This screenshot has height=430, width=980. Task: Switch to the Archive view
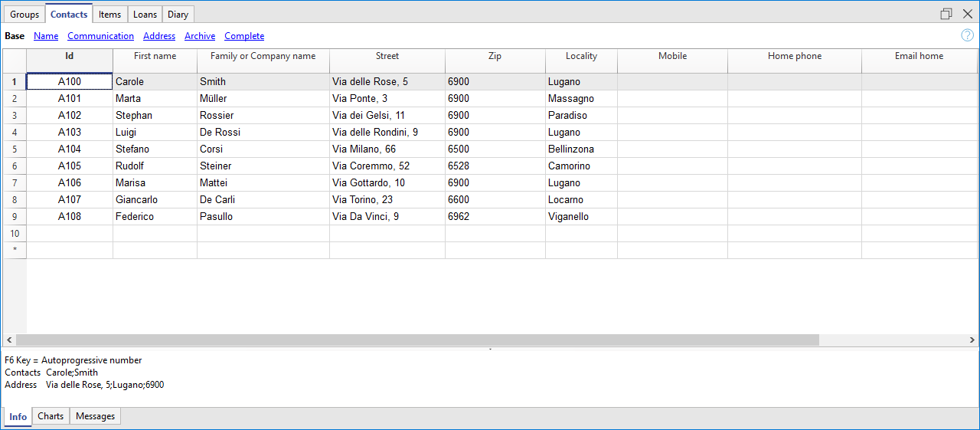coord(200,36)
